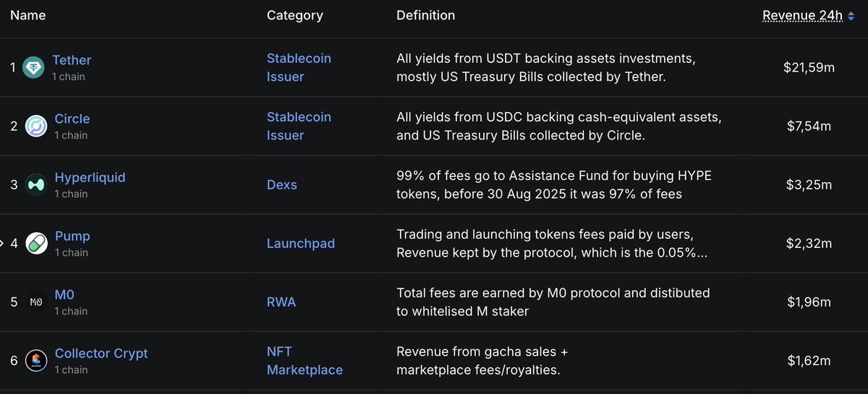The image size is (868, 394).
Task: Open the NFT Marketplace category link
Action: click(305, 361)
